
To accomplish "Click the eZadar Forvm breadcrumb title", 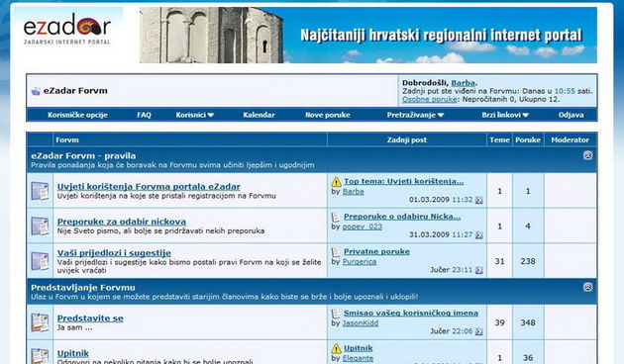I will pyautogui.click(x=75, y=91).
